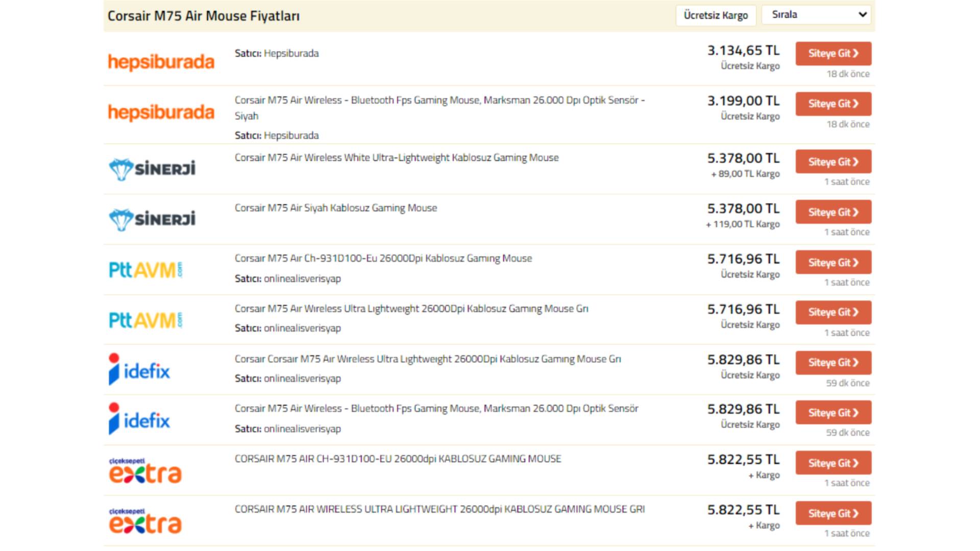Click the idefix logo for Ultra Lightweight Gri listing

139,369
